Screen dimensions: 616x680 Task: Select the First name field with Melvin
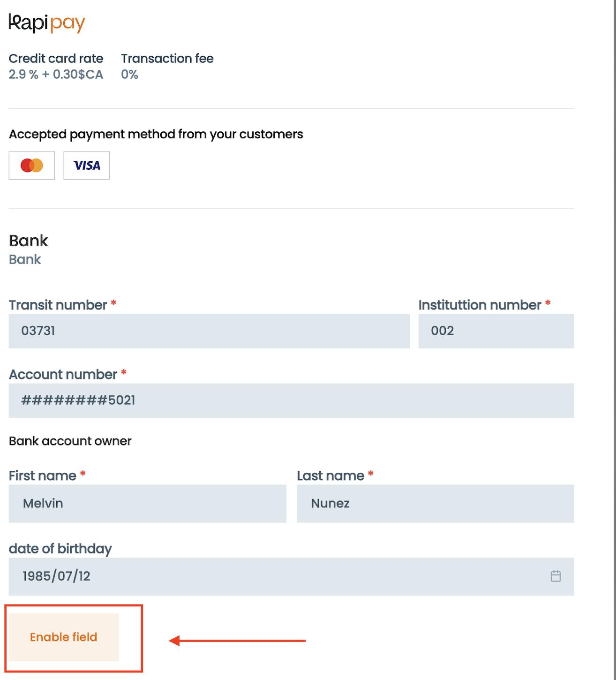point(147,504)
